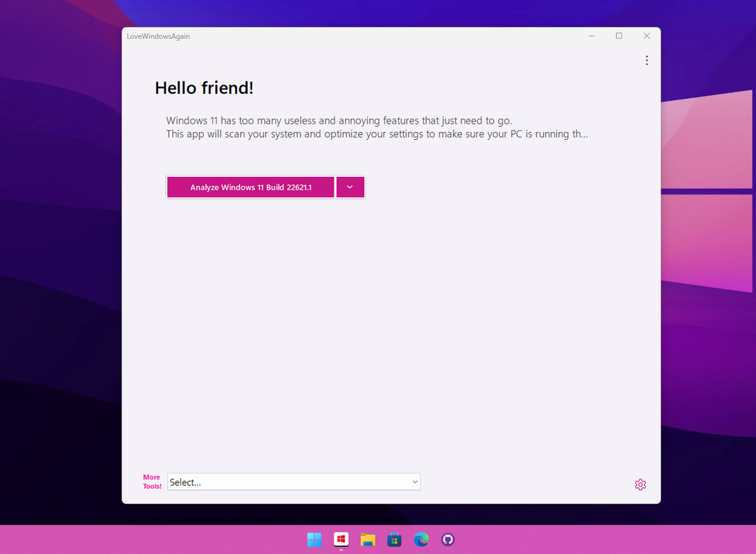Click the LoveWindowsAgain title bar text
The width and height of the screenshot is (756, 554).
158,36
